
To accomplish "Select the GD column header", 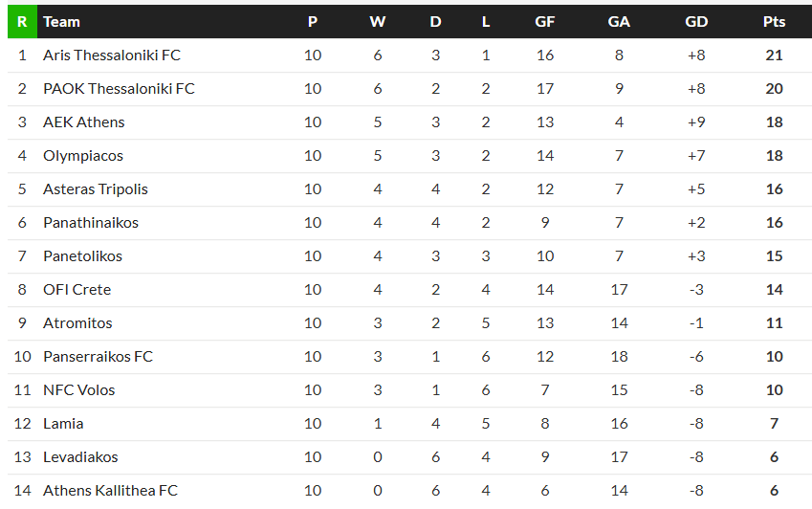I will [696, 21].
